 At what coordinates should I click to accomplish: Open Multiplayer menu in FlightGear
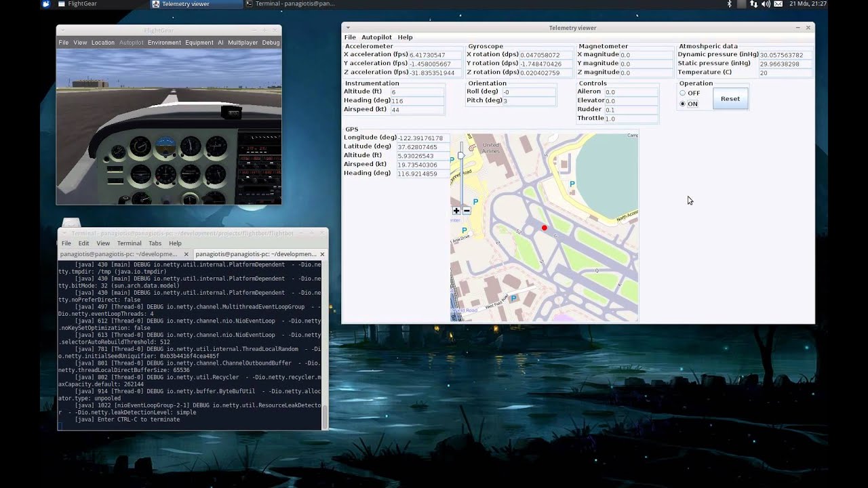tap(243, 43)
